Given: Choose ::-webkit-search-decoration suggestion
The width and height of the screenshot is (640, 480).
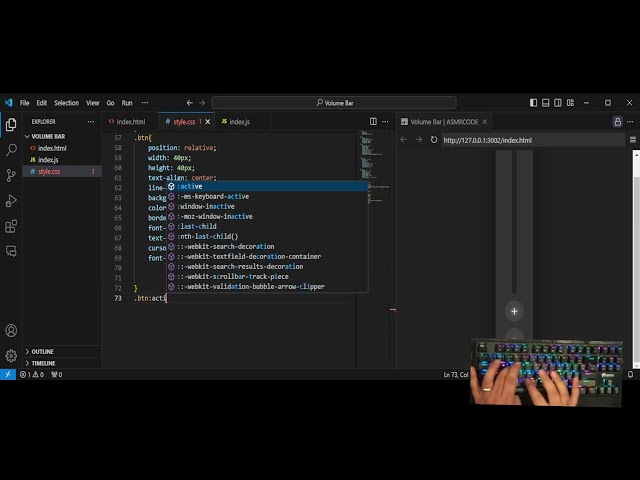Looking at the screenshot, I should [267, 247].
